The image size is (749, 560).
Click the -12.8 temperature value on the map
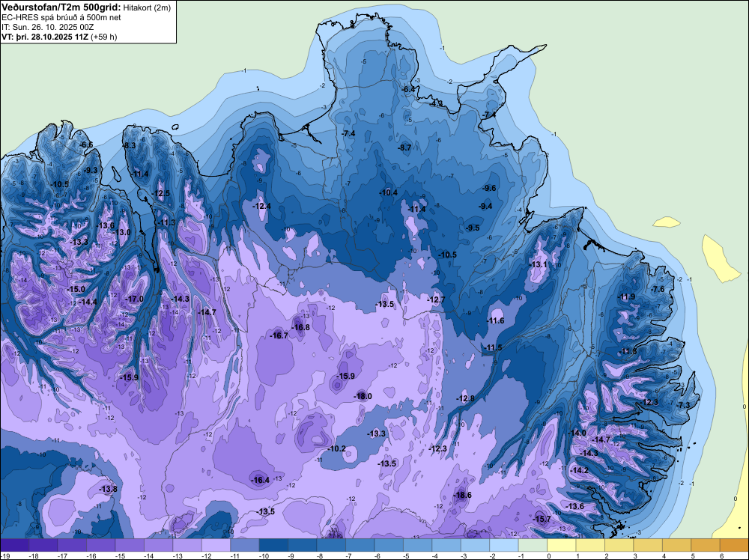pyautogui.click(x=466, y=398)
